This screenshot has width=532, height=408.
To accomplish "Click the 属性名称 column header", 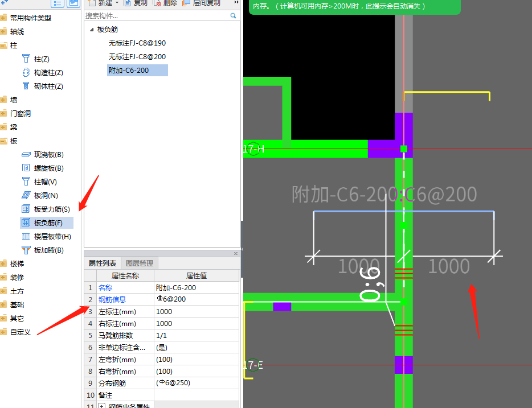I will click(x=125, y=276).
